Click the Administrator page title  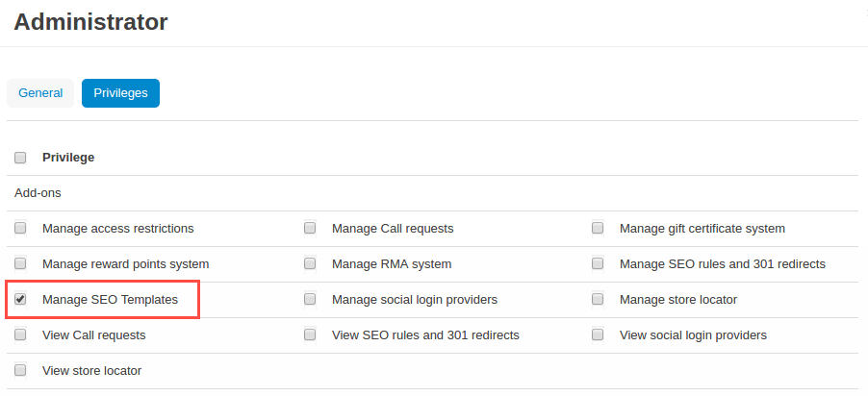(90, 22)
